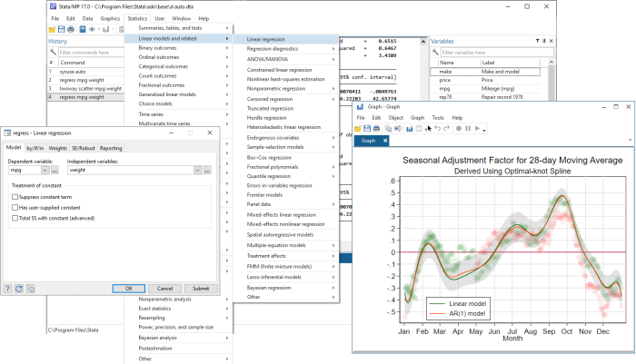The width and height of the screenshot is (636, 364).
Task: Undo last edit in Graph window
Action: tap(437, 129)
